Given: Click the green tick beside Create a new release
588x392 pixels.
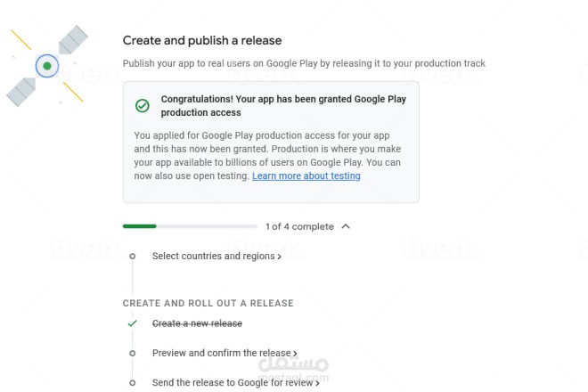Looking at the screenshot, I should [x=133, y=323].
